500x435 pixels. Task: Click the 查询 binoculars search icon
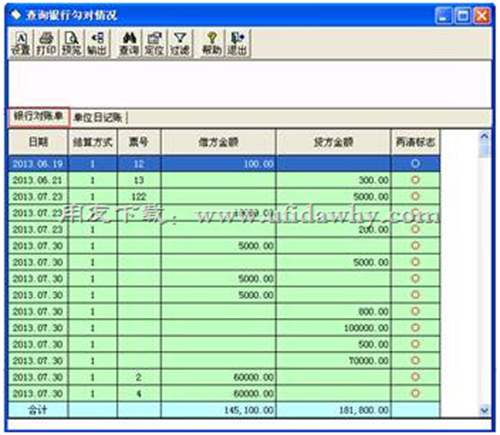(x=129, y=43)
